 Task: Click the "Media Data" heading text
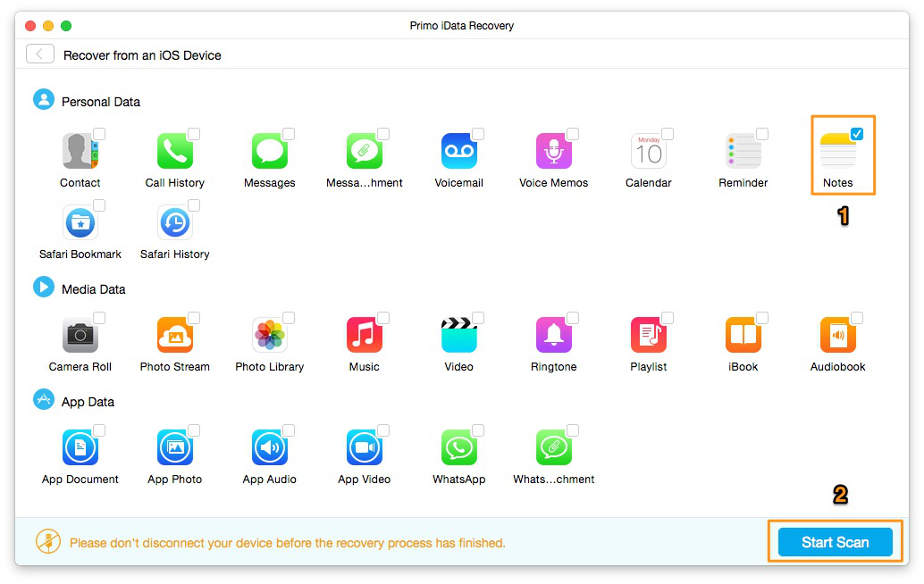94,289
